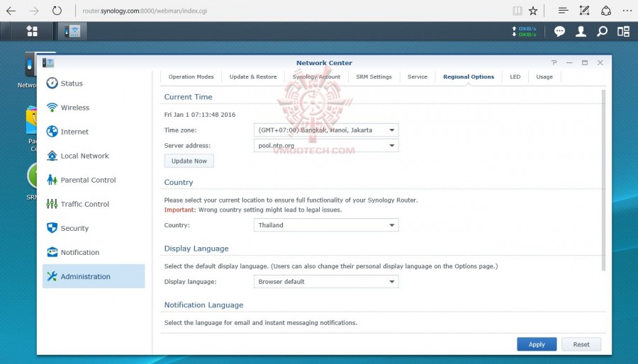Open the Make a Web Note icon
This screenshot has height=364, width=638.
point(584,11)
